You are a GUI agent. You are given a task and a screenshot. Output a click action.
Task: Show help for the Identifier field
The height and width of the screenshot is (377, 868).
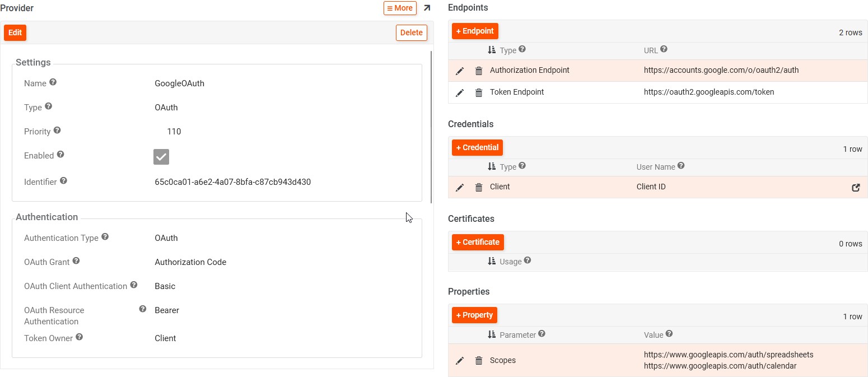click(64, 181)
